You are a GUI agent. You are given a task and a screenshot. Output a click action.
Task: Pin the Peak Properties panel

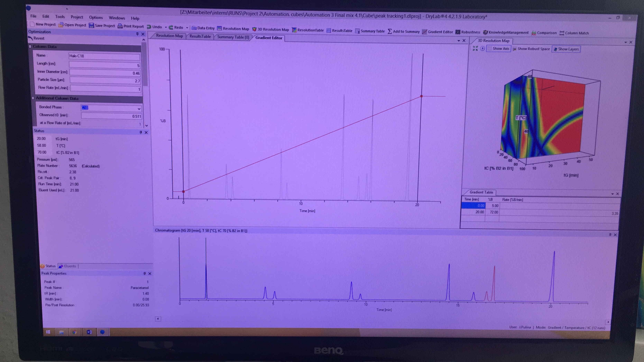(x=144, y=274)
